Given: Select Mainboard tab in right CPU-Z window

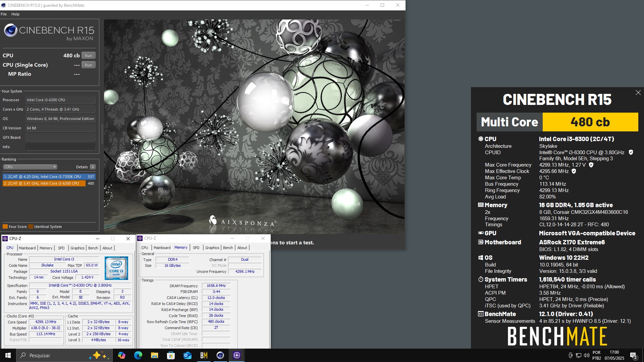Looking at the screenshot, I should point(162,248).
